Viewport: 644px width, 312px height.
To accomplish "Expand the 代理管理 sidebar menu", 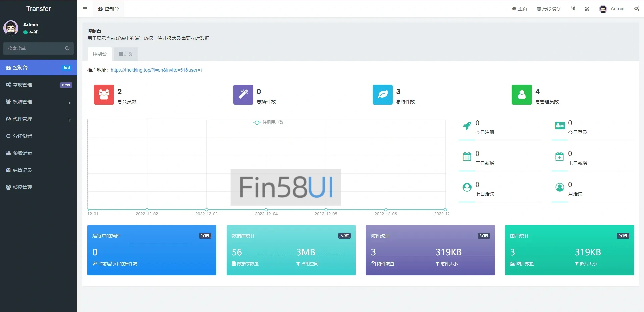I will click(x=39, y=119).
